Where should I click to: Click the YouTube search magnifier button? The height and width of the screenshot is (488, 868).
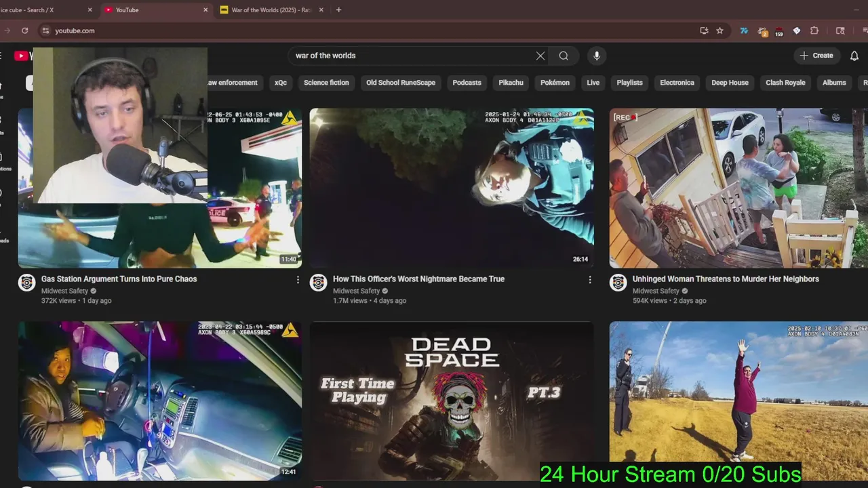coord(564,56)
